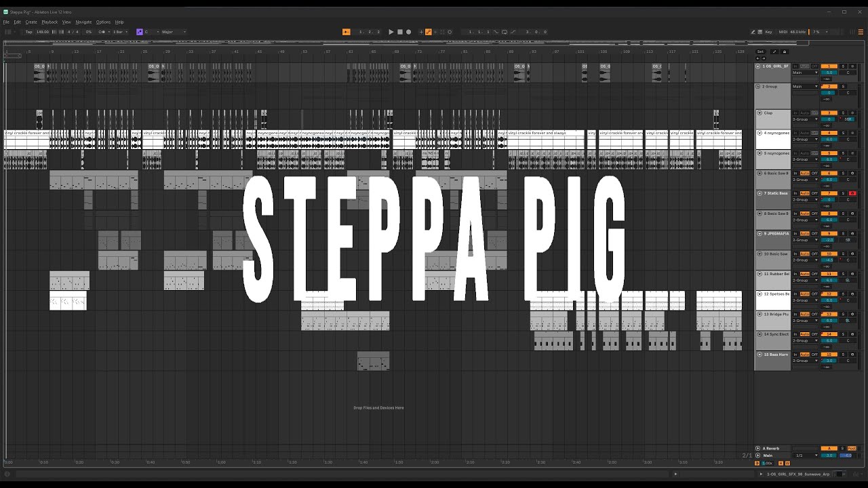Image resolution: width=868 pixels, height=488 pixels.
Task: Toggle the Loop switch in transport
Action: (x=505, y=32)
